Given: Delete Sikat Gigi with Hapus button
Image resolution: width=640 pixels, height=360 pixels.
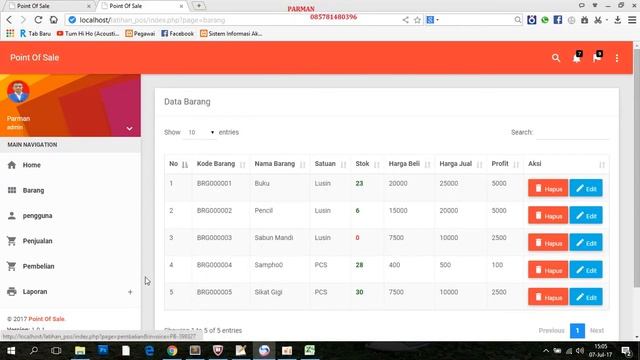Looking at the screenshot, I should [x=548, y=297].
